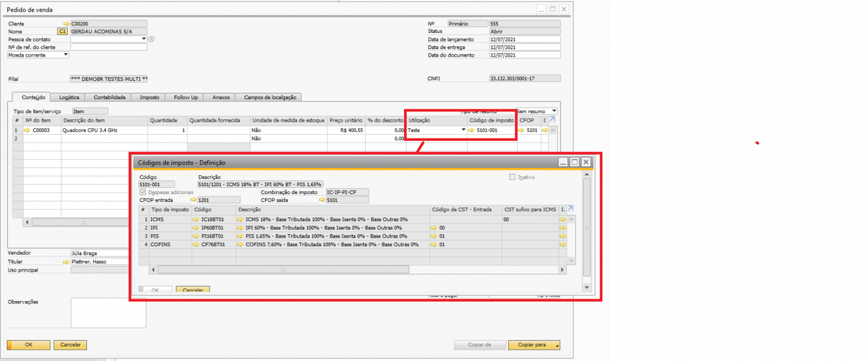Open contact person details icon

[x=151, y=40]
